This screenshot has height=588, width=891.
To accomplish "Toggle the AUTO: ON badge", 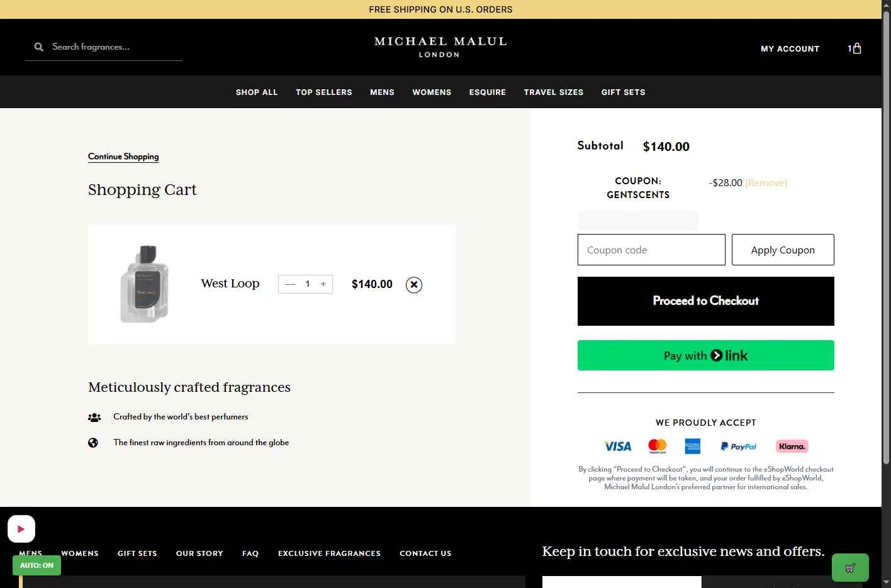I will pyautogui.click(x=36, y=565).
